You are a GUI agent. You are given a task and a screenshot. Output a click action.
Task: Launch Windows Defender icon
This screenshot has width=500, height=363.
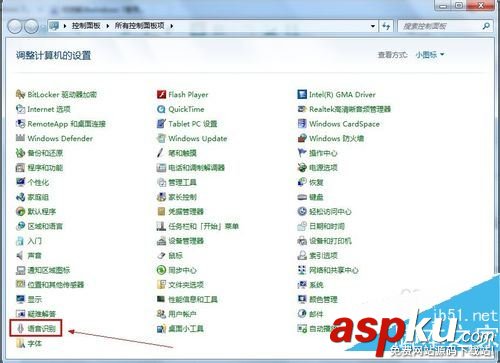(20, 138)
